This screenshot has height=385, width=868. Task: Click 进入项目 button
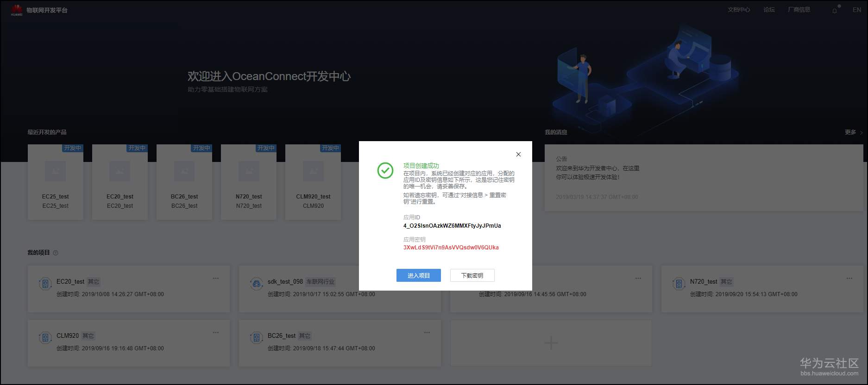click(418, 275)
